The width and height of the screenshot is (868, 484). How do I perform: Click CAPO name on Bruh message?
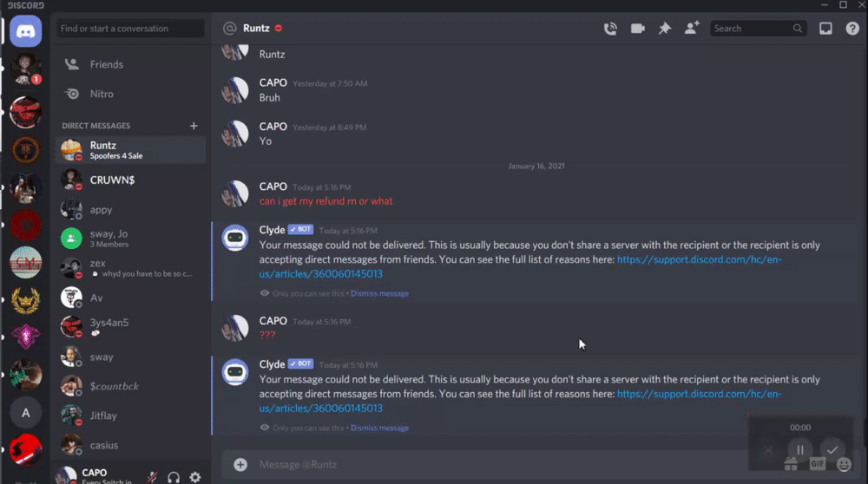click(x=273, y=82)
